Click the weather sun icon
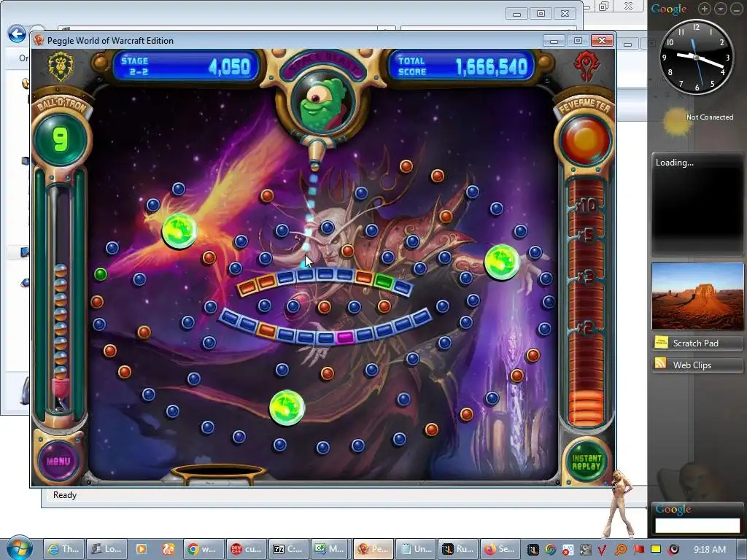Image resolution: width=747 pixels, height=560 pixels. click(676, 121)
